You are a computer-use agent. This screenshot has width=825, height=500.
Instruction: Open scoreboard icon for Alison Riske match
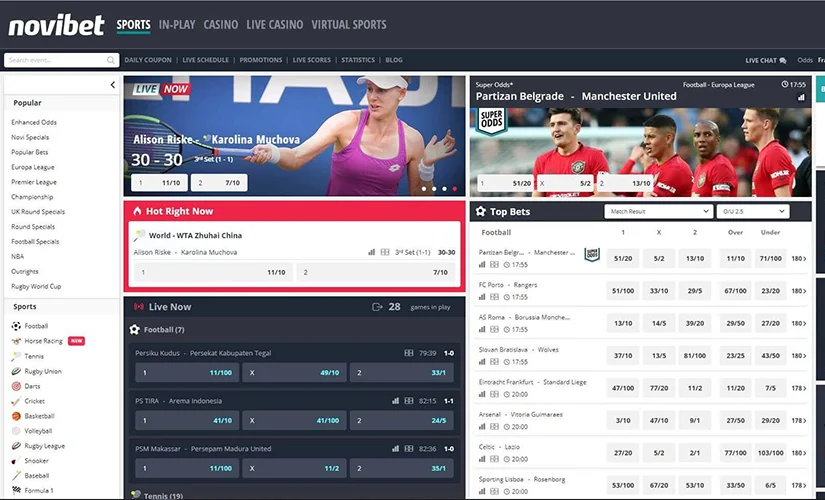click(385, 252)
